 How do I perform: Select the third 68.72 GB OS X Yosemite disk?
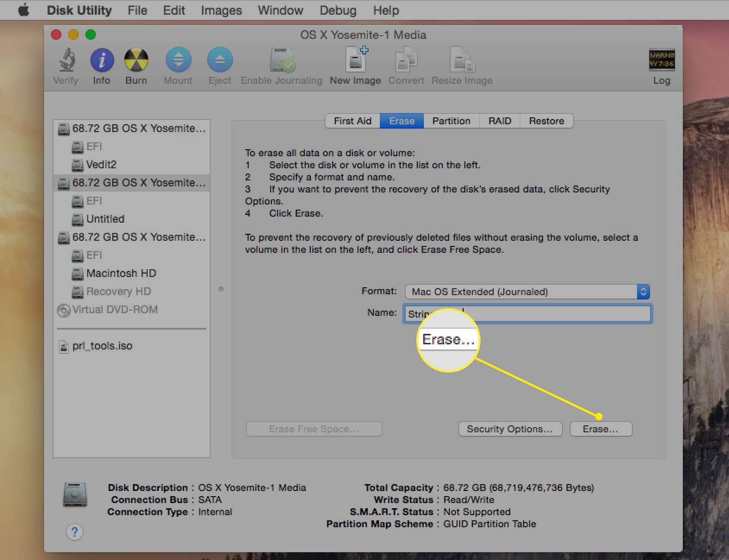(132, 237)
